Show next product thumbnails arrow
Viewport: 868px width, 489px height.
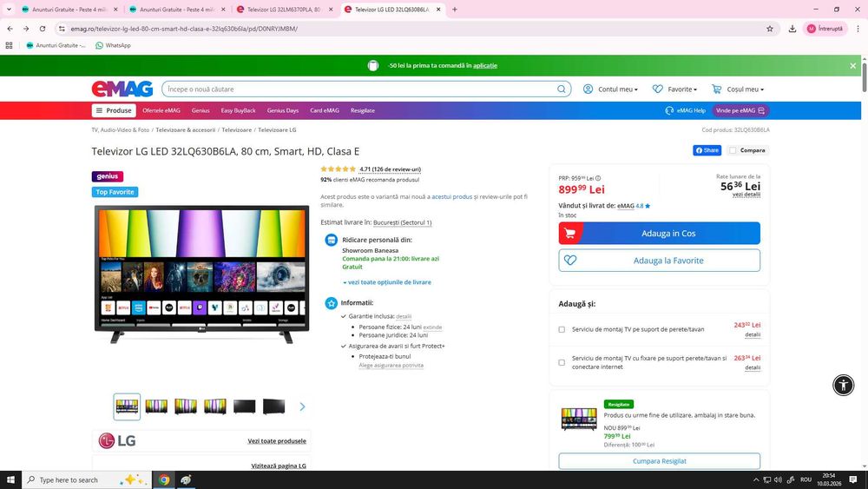coord(302,406)
